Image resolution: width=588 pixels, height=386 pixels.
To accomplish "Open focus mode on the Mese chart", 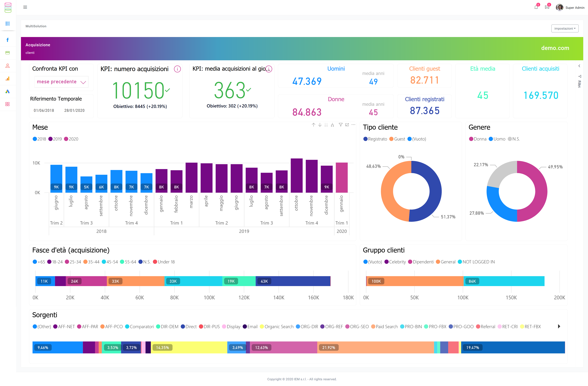I will (347, 125).
